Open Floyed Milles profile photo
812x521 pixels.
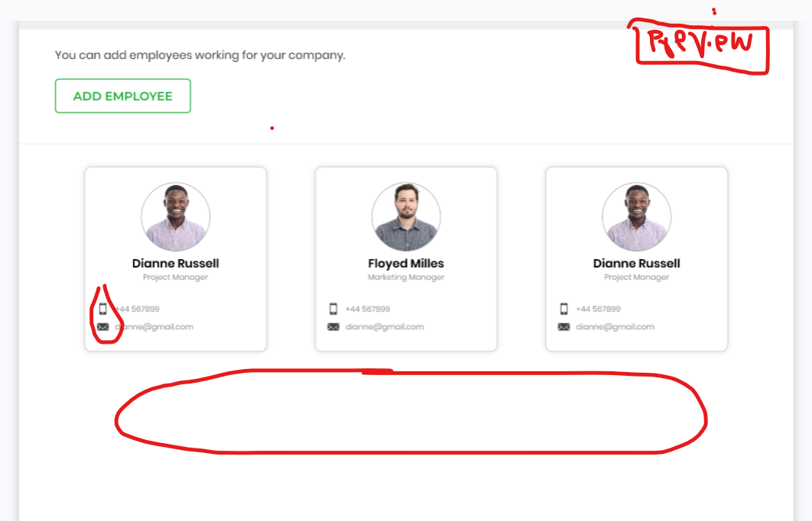pyautogui.click(x=406, y=217)
